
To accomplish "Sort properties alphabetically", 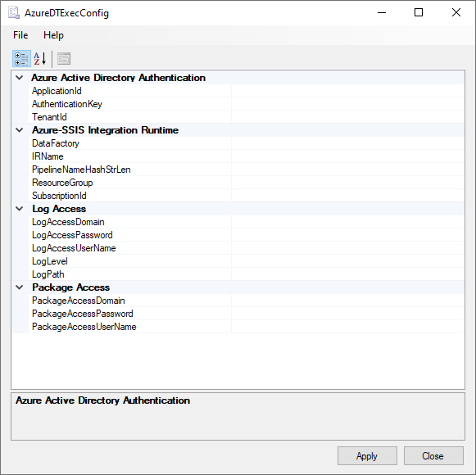I will (x=40, y=59).
